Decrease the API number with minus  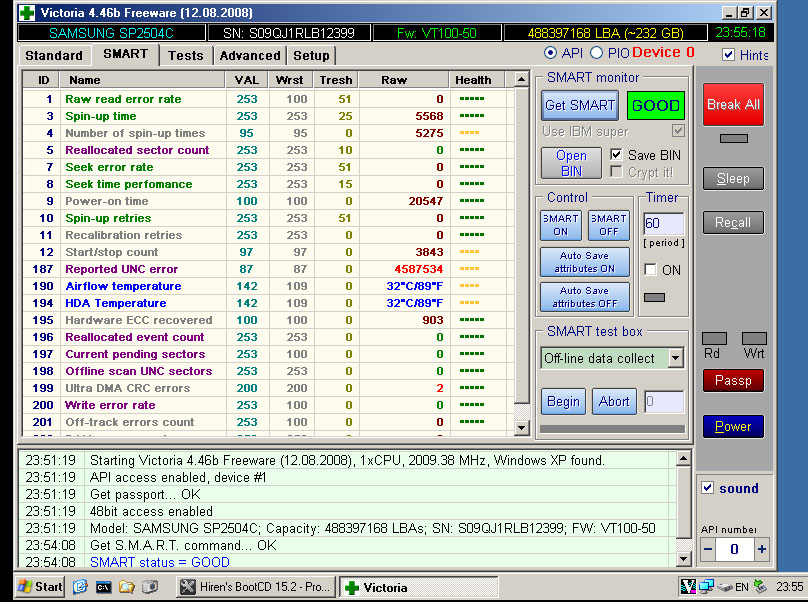point(708,549)
